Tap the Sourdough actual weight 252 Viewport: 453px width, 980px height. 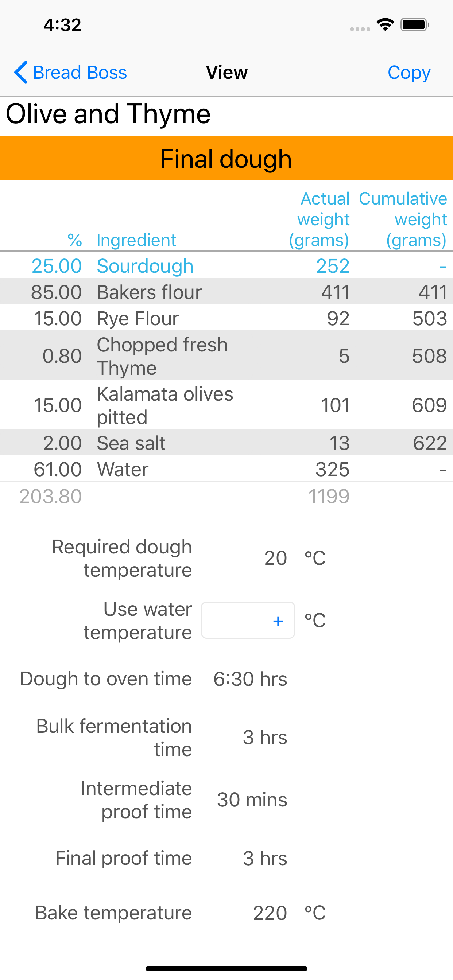point(332,266)
